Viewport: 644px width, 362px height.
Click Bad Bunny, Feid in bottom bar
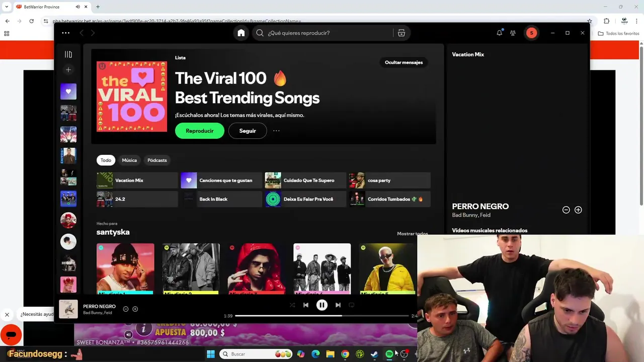(x=98, y=313)
